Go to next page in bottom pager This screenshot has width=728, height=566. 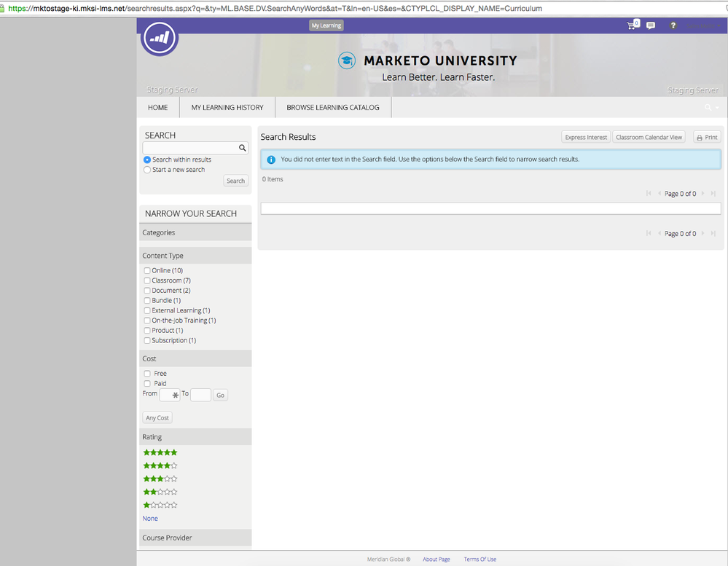point(702,233)
